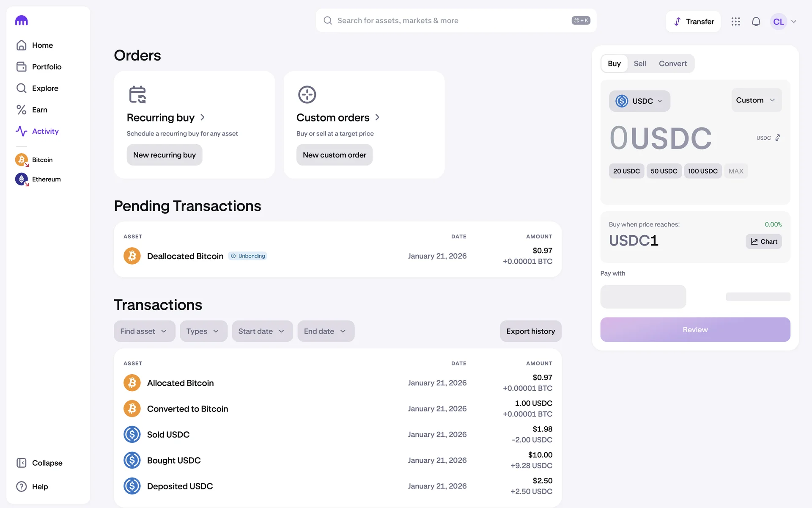
Task: Switch to the Convert tab
Action: (x=672, y=63)
